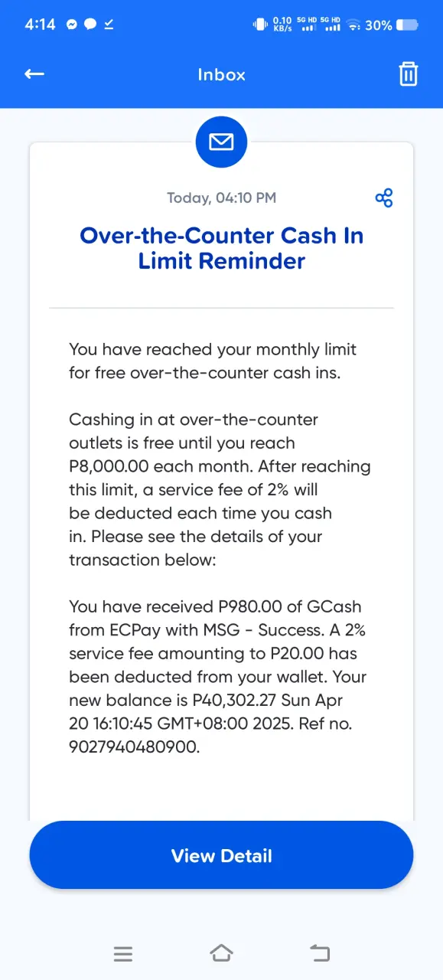Image resolution: width=443 pixels, height=980 pixels.
Task: Tap the back arrow in Inbox header
Action: pos(34,74)
